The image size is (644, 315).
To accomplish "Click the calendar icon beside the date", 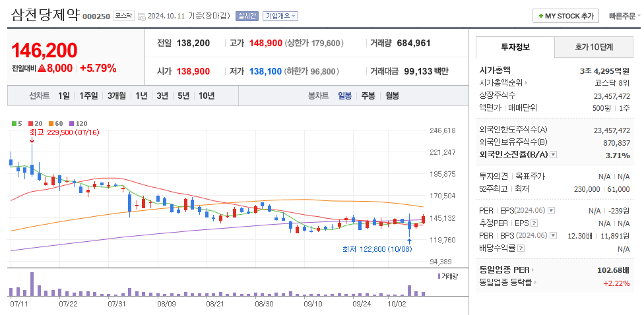I will pyautogui.click(x=142, y=16).
